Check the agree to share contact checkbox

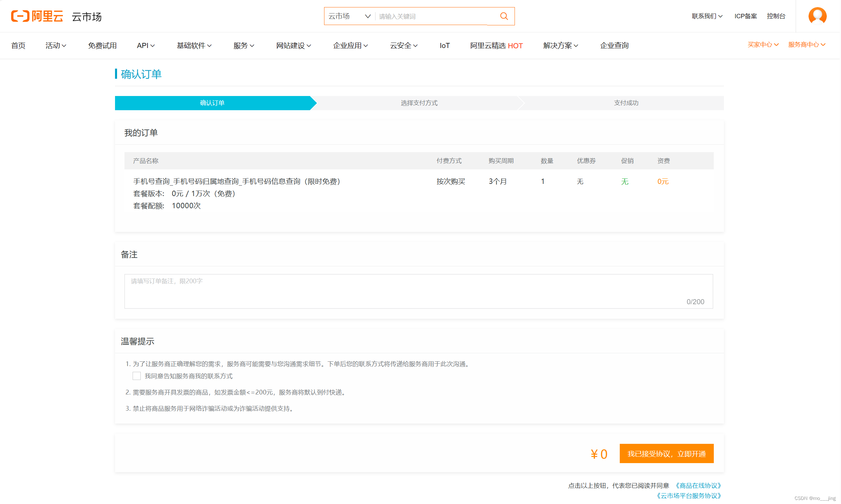tap(137, 376)
